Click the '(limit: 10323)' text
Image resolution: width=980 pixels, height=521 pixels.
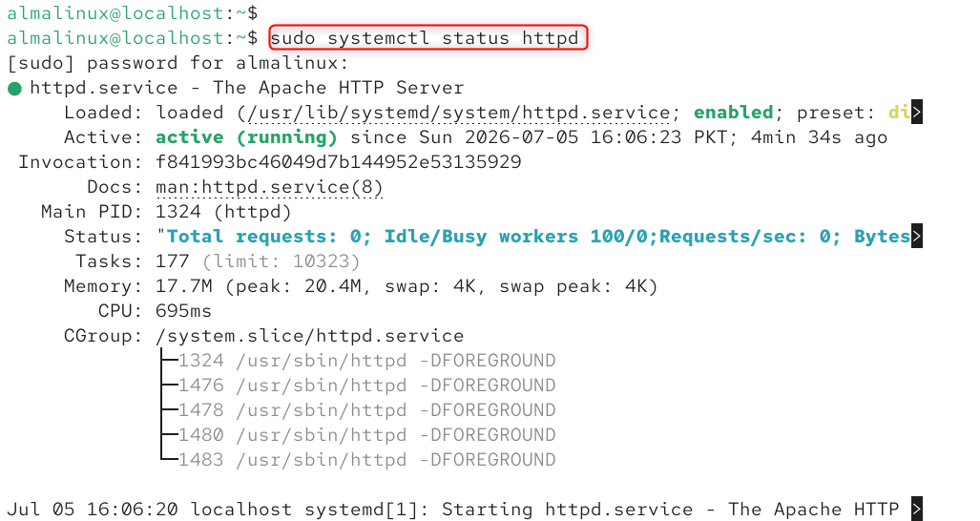pyautogui.click(x=281, y=261)
